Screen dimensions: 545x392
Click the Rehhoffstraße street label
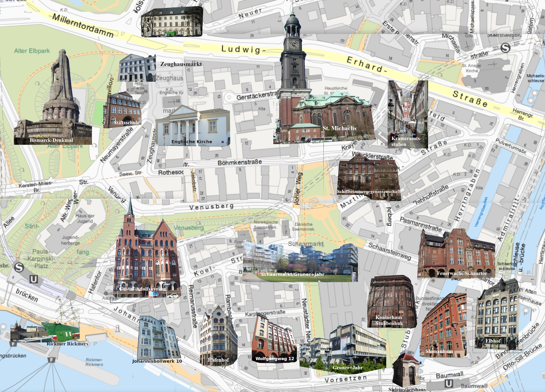point(431,195)
